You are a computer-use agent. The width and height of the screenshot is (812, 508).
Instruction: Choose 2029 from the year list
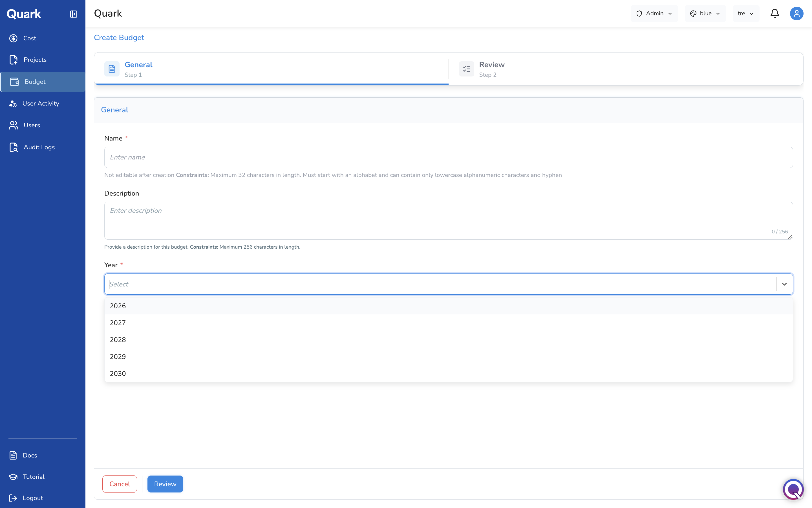point(448,357)
